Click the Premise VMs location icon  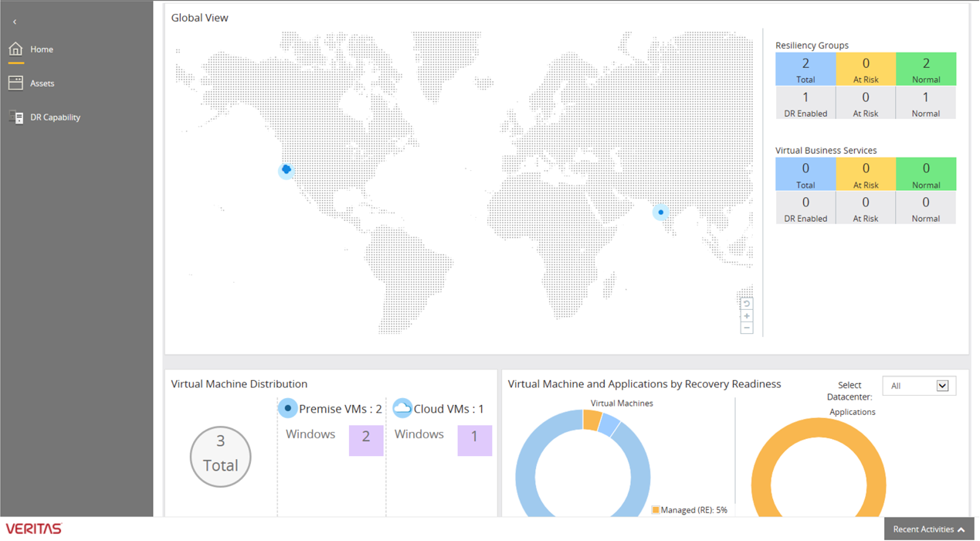pos(287,409)
